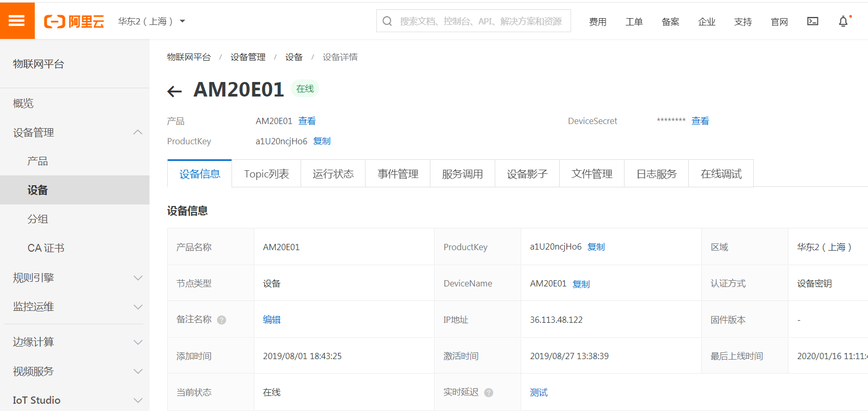Open the orange hamburger menu

(17, 21)
